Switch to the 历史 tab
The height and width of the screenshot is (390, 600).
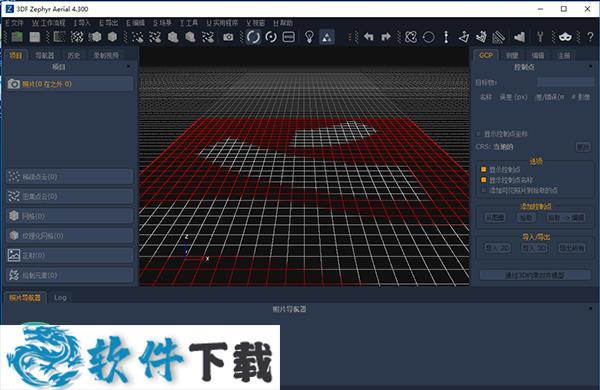coord(73,55)
